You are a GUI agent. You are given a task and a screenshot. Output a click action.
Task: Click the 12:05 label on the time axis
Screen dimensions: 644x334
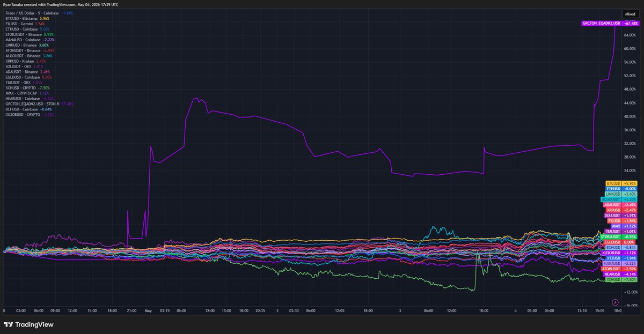339,310
